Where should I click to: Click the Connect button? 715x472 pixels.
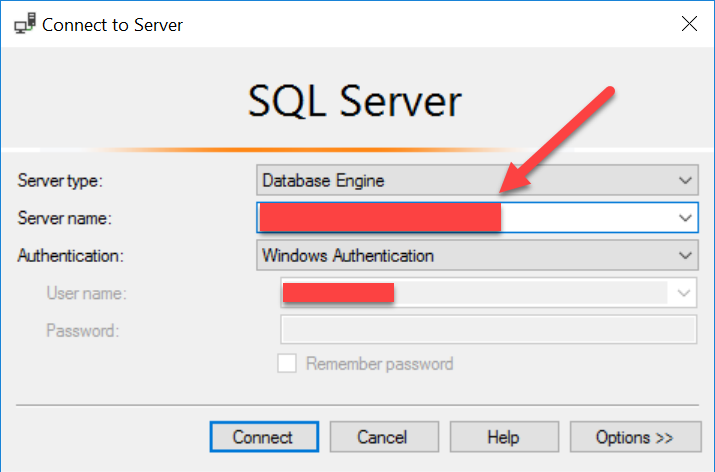[x=264, y=437]
